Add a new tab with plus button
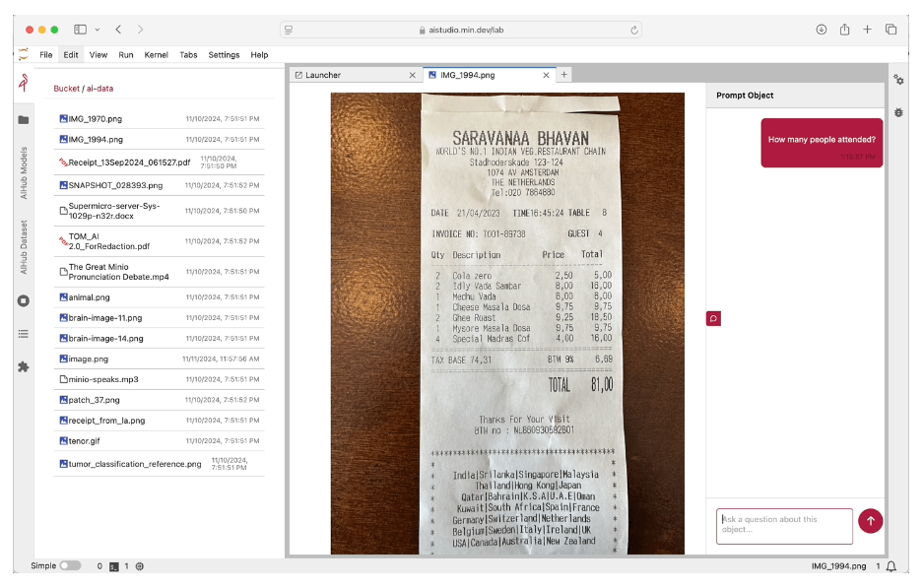 point(564,75)
